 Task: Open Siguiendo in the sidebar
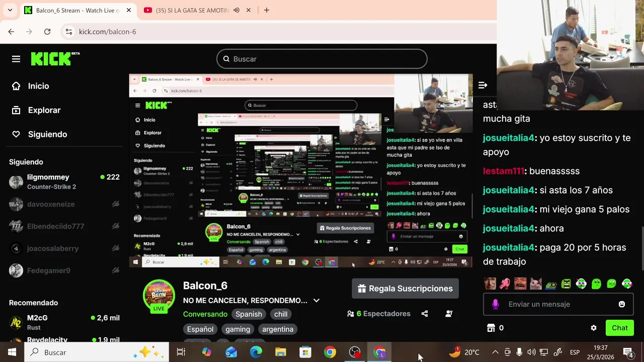(x=39, y=134)
